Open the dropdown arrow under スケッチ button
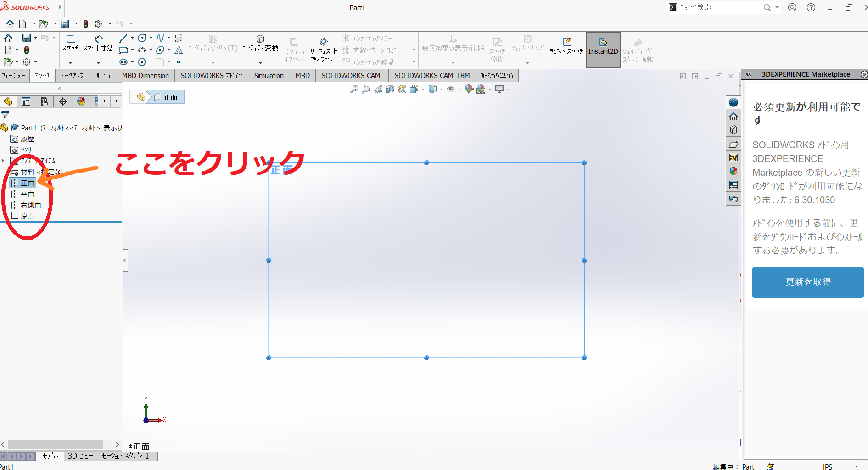 70,63
